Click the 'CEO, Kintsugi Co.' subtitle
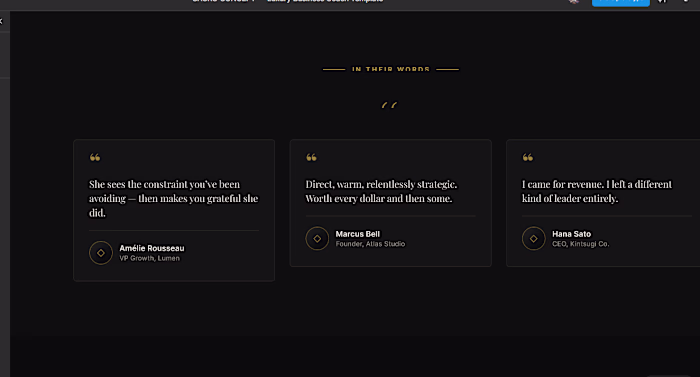 [x=580, y=244]
